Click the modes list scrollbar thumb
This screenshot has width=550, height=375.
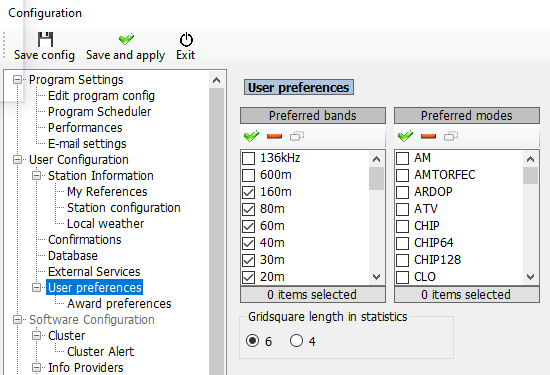(530, 175)
